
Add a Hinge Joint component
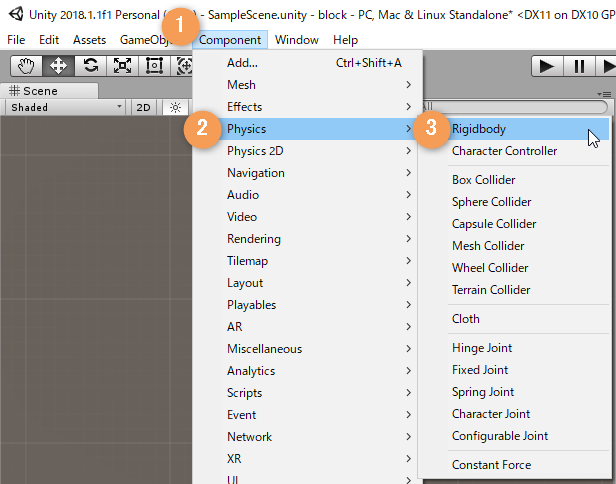(514, 348)
